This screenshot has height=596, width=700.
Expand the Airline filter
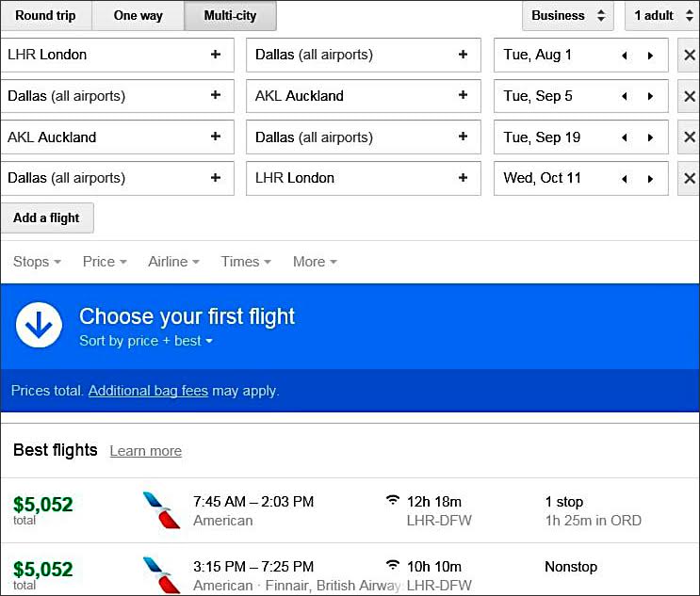pyautogui.click(x=173, y=262)
